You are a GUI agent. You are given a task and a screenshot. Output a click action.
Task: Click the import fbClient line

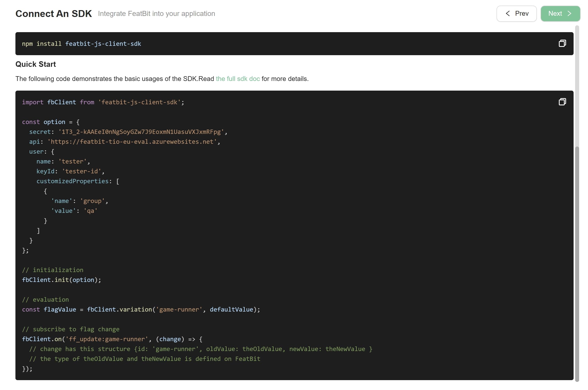click(x=103, y=102)
